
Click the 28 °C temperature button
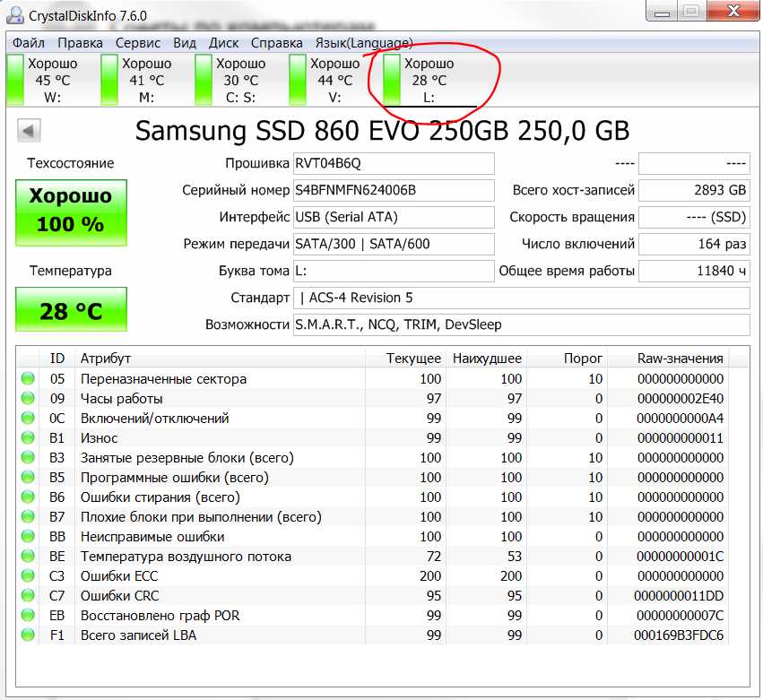(71, 309)
